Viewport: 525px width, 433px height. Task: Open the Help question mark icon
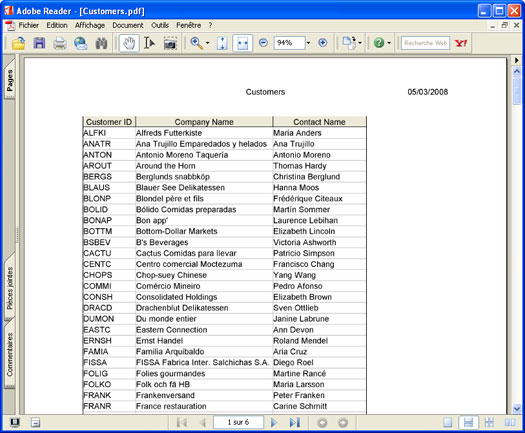point(379,43)
